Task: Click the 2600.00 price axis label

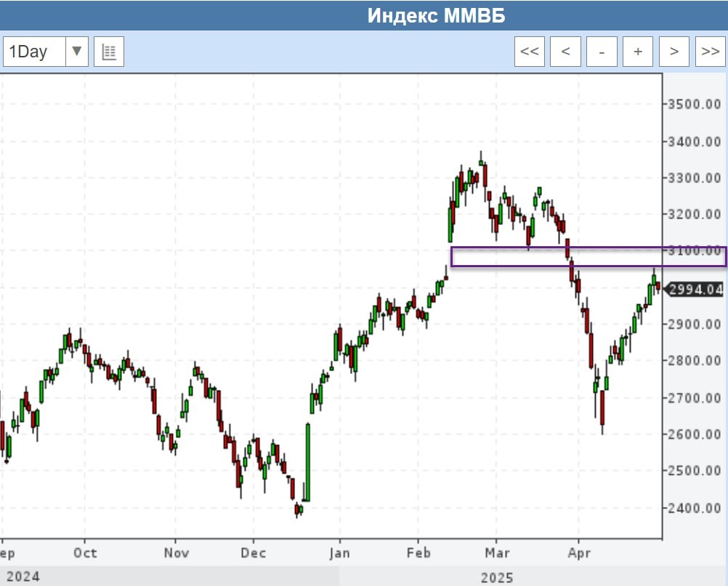Action: click(694, 434)
